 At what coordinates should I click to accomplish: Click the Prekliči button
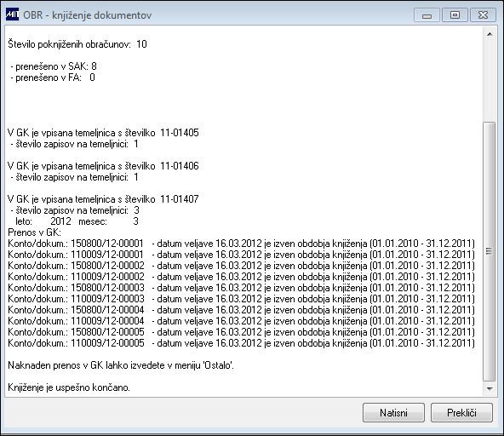pyautogui.click(x=461, y=412)
